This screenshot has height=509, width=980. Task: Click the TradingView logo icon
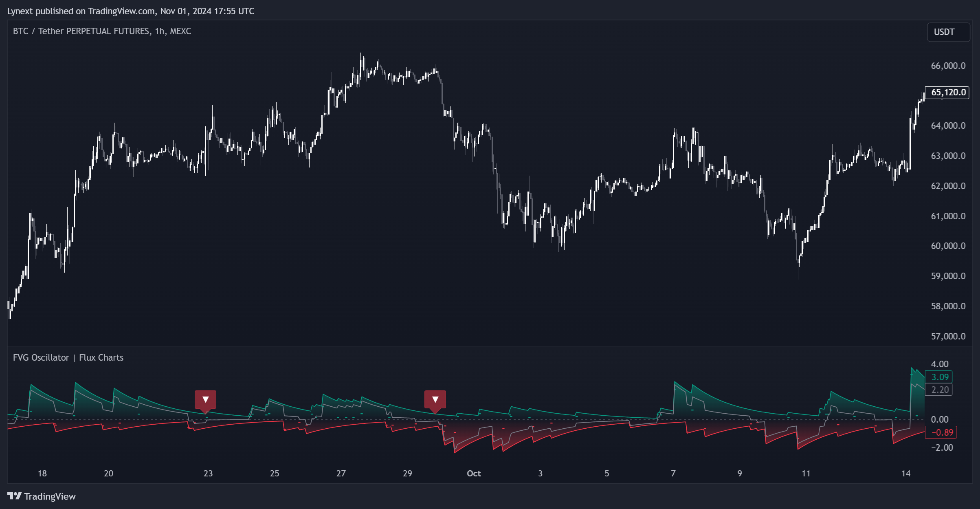coord(14,496)
